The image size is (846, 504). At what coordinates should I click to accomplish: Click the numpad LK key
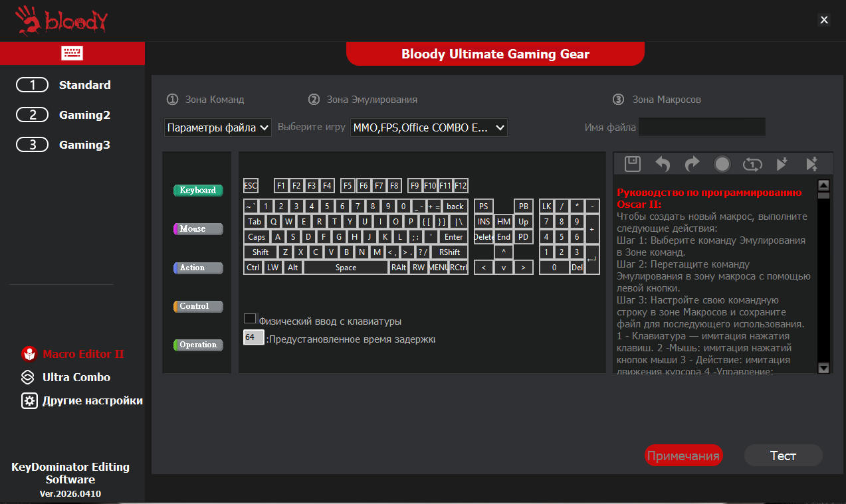pos(546,207)
